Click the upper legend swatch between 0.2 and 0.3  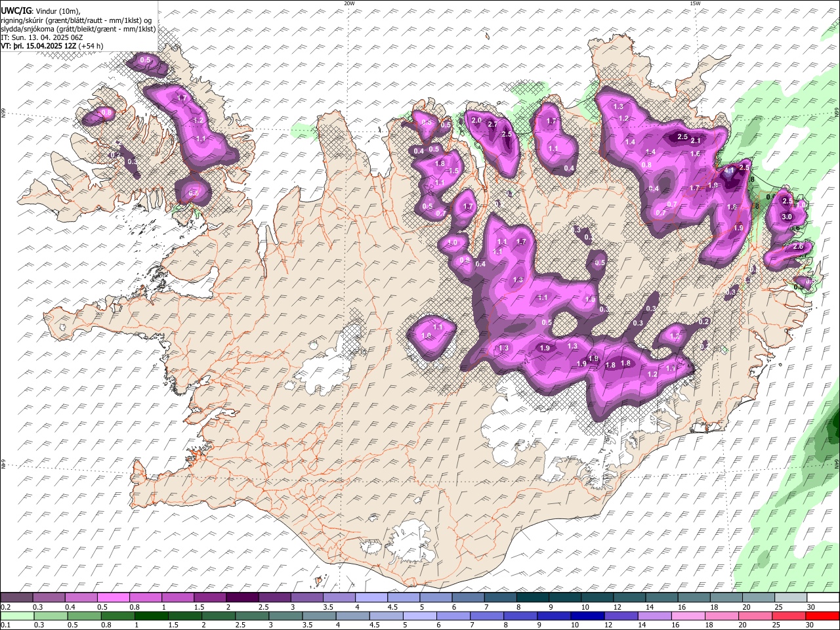(x=18, y=598)
